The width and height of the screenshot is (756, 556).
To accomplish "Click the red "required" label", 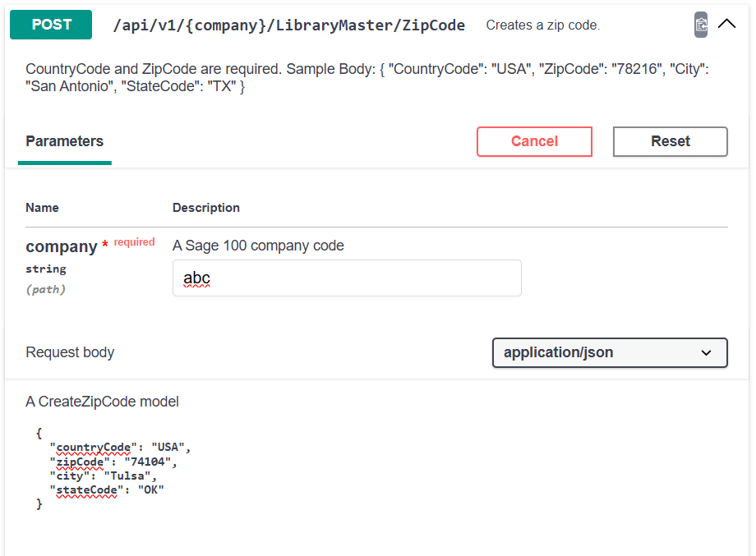I will (134, 242).
